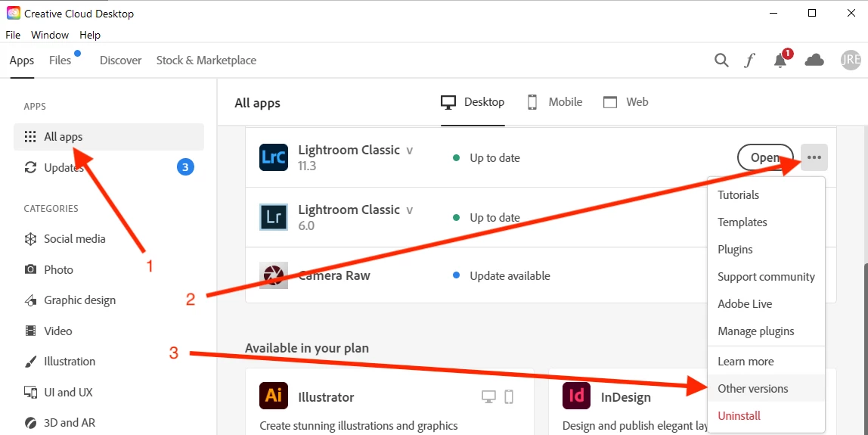Screen dimensions: 868x435
Task: Click the desktop monitor icon on Illustrator card
Action: point(488,396)
